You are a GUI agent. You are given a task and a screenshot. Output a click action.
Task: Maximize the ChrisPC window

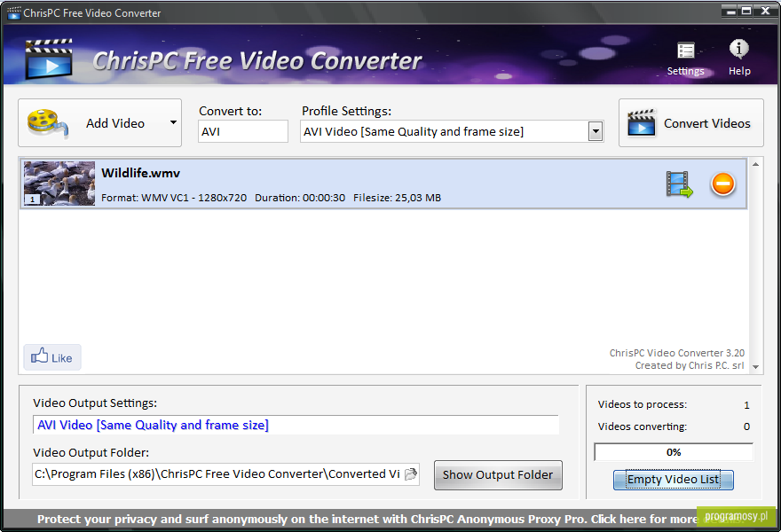click(746, 11)
